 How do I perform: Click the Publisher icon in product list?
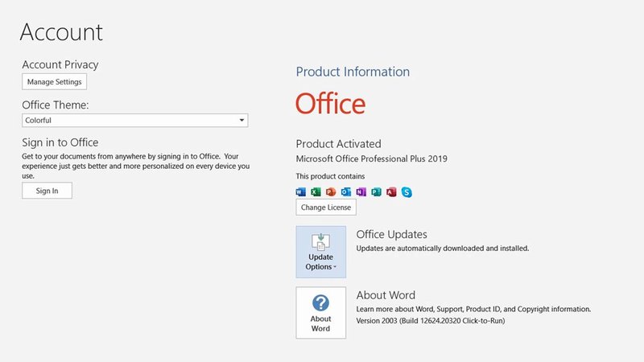pos(377,192)
